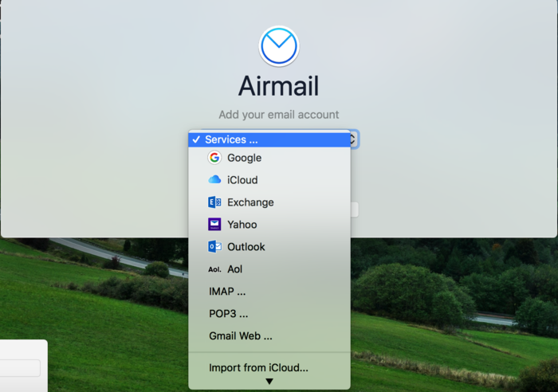This screenshot has height=392, width=558.
Task: Select the POP3 ... option
Action: point(269,313)
